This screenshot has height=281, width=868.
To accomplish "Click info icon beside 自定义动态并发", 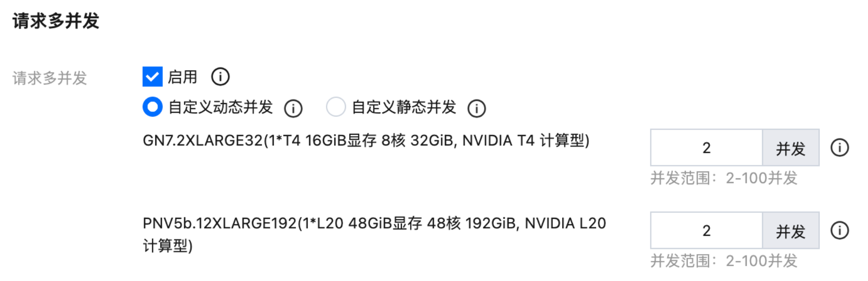I will [x=293, y=108].
